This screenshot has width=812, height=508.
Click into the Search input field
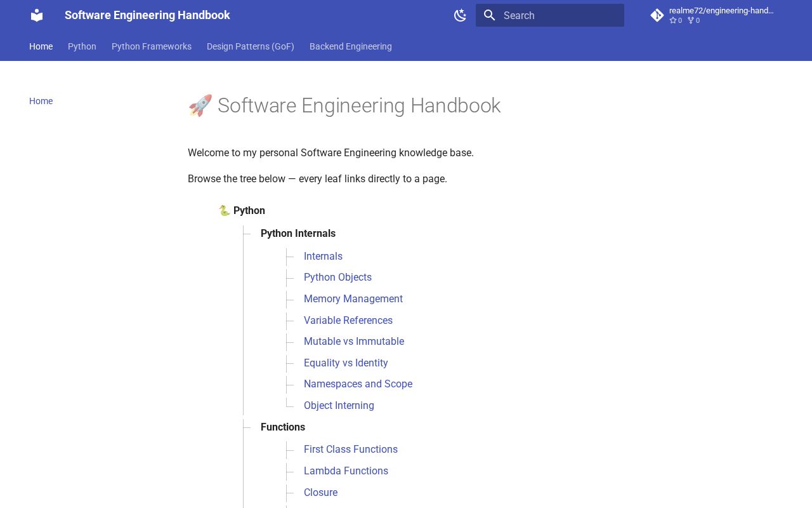tap(550, 15)
